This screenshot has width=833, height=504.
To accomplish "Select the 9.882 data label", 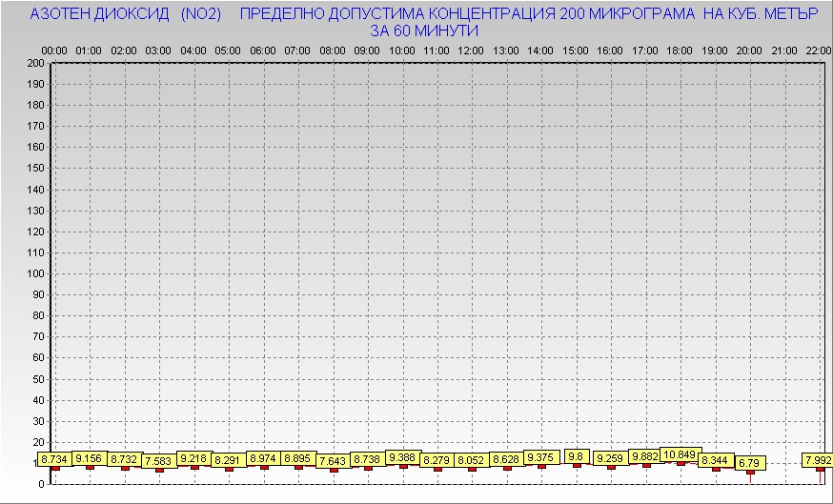I will coord(645,456).
